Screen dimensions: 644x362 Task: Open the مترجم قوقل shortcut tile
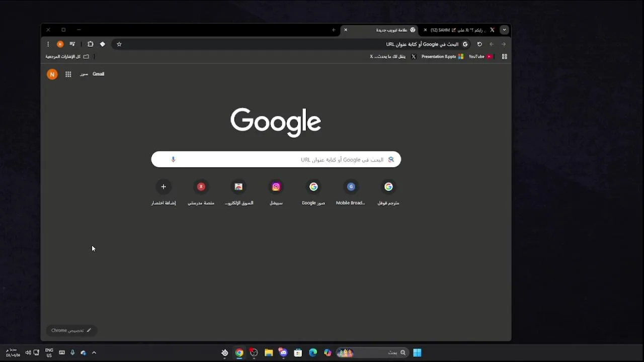point(388,193)
